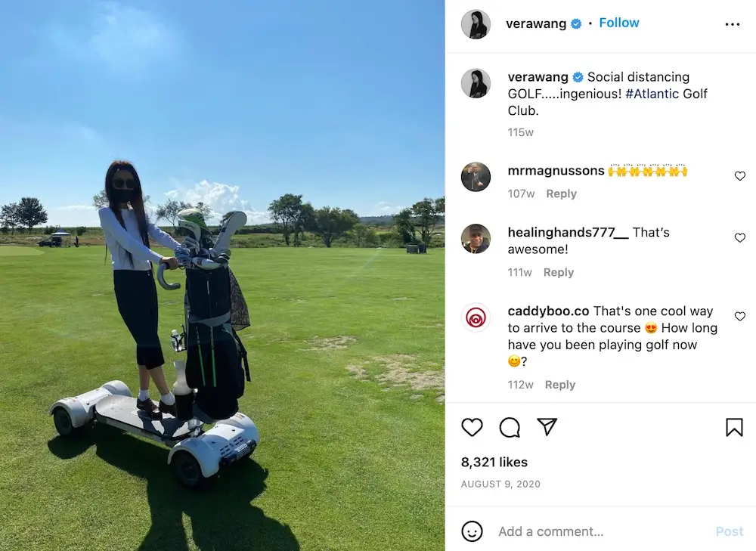Open mrmagnussons profile avatar
The width and height of the screenshot is (756, 551).
pos(476,177)
